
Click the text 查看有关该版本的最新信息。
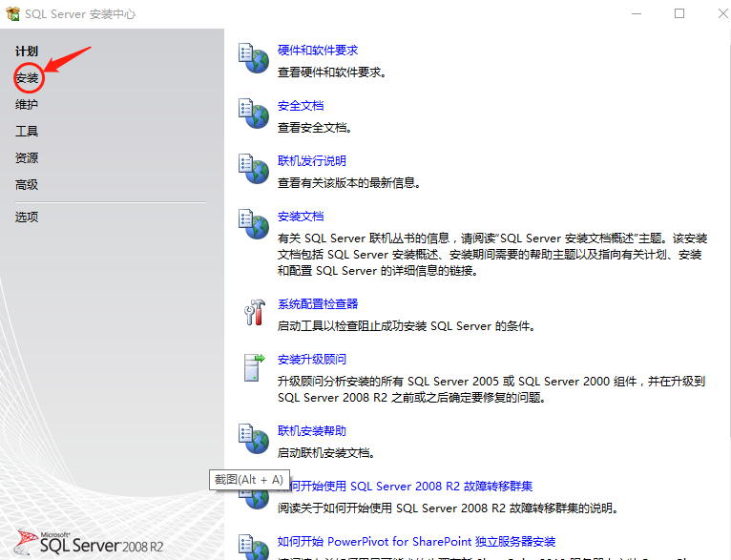348,183
